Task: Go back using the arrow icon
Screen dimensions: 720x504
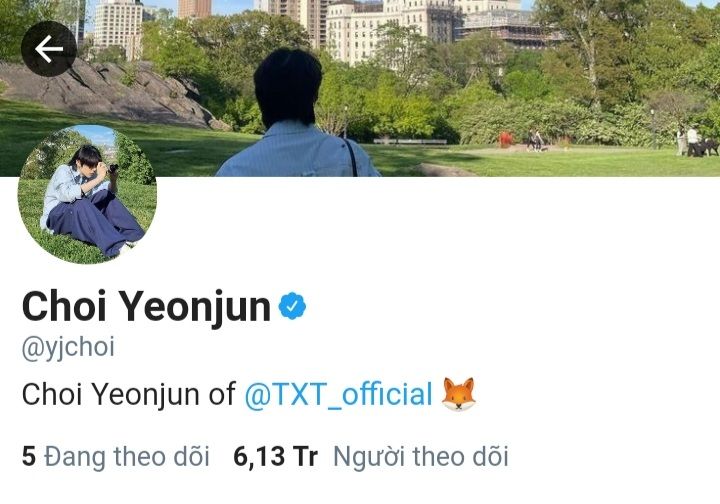Action: click(49, 49)
